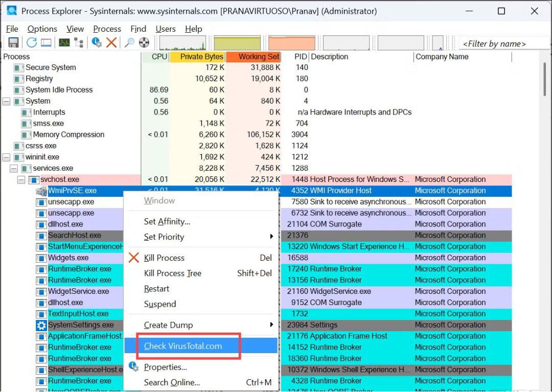Open the Options menu

42,29
